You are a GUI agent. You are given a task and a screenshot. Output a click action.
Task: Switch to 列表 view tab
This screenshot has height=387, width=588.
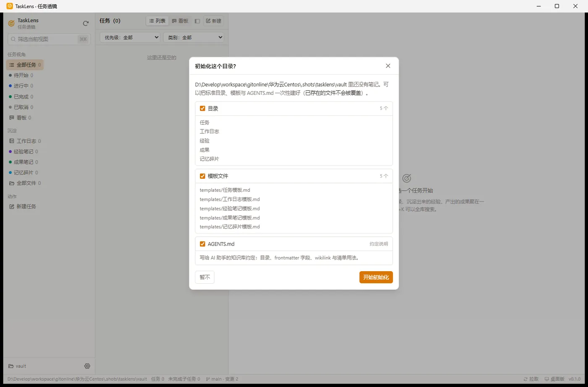click(x=157, y=21)
